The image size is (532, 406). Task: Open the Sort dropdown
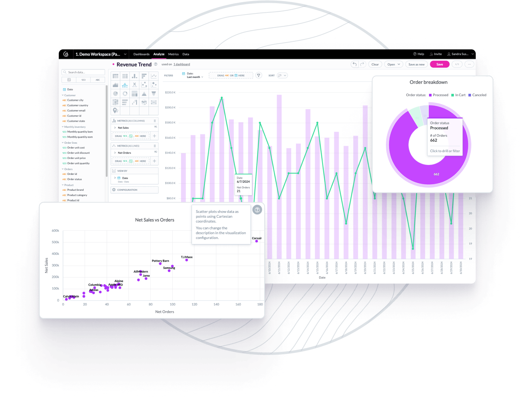pos(282,75)
